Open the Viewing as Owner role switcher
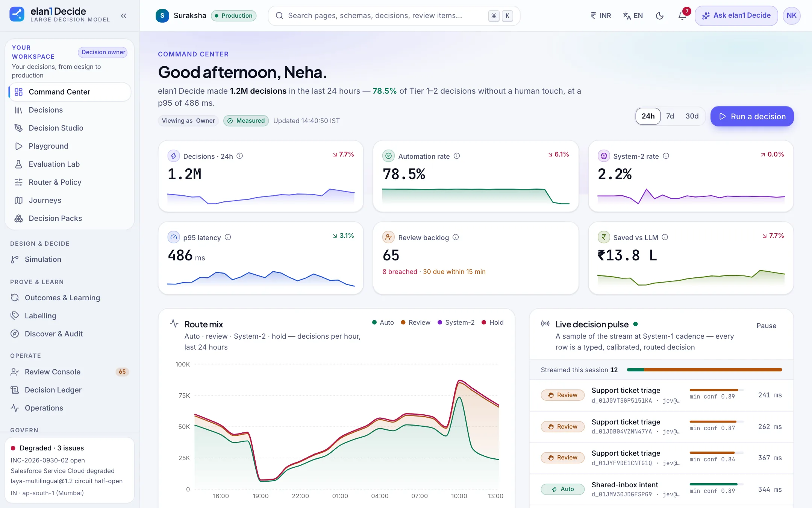 [x=188, y=120]
